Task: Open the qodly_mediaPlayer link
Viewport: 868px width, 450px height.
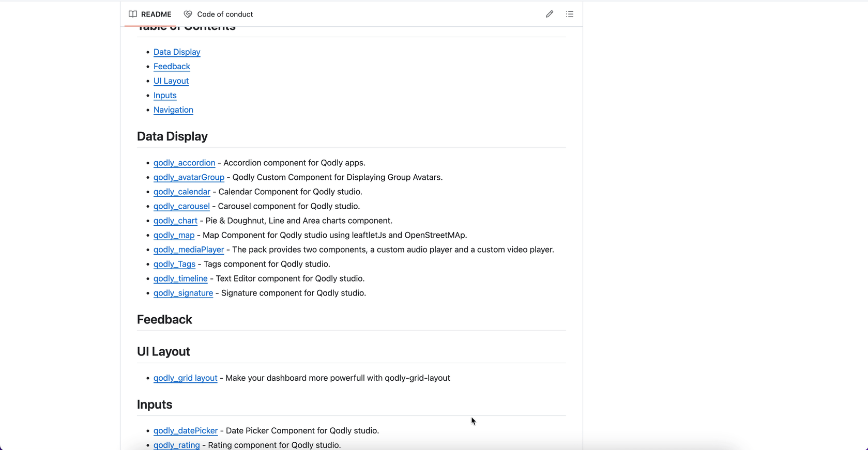Action: pos(188,250)
